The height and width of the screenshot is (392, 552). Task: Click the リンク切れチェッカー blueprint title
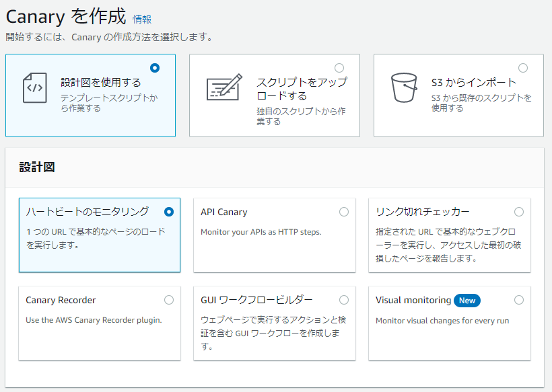pyautogui.click(x=423, y=212)
